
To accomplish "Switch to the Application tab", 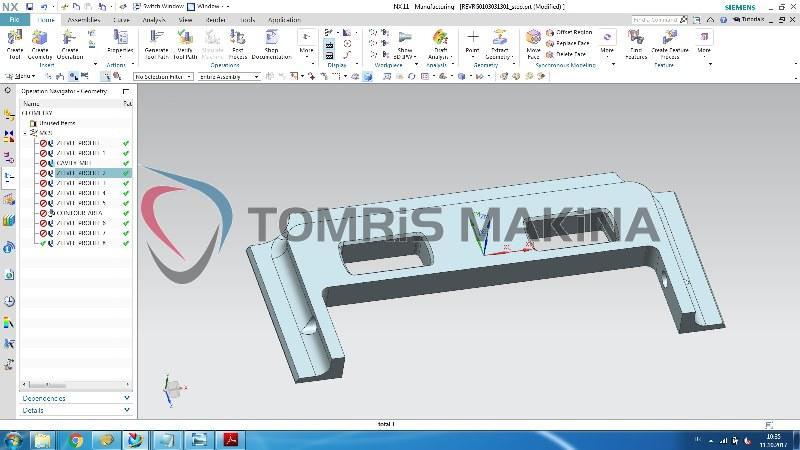I will click(284, 20).
